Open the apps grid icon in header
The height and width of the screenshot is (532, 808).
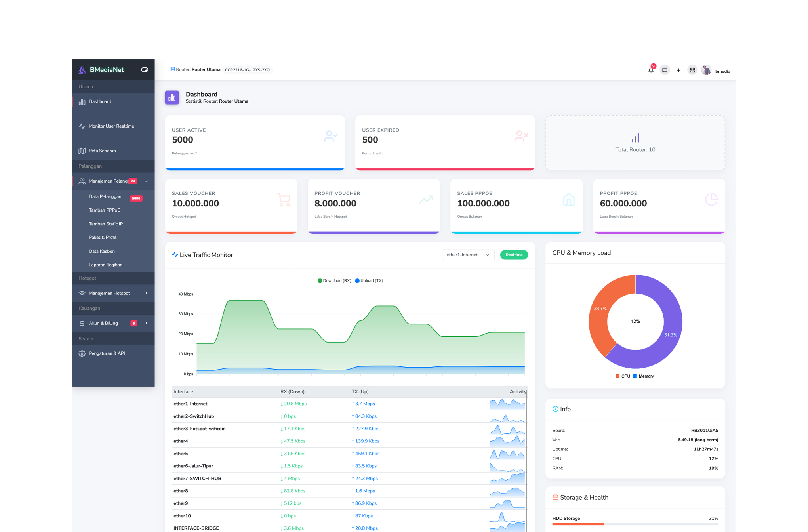click(x=692, y=70)
